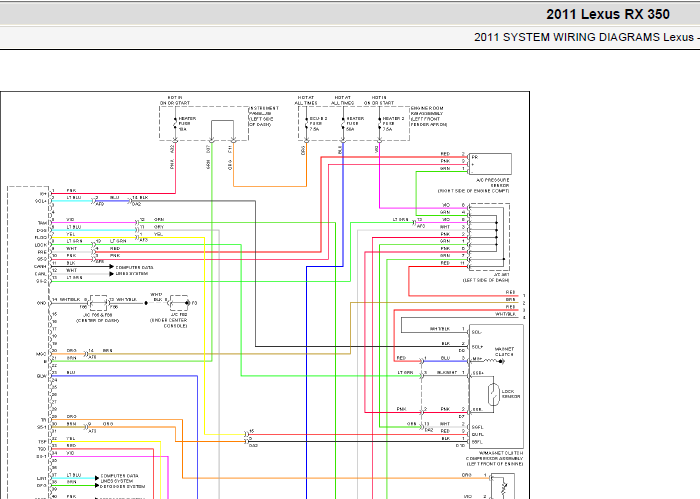Click the thermistor symbol at the bottom right
The width and height of the screenshot is (700, 499).
pyautogui.click(x=504, y=487)
